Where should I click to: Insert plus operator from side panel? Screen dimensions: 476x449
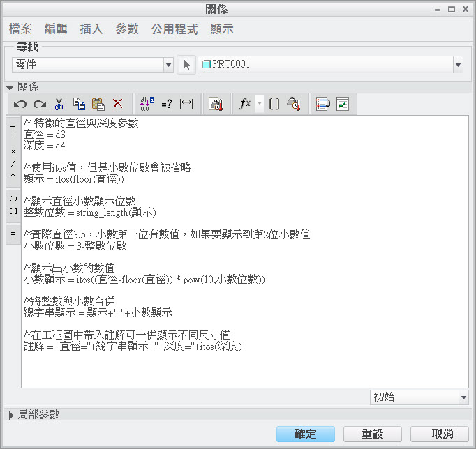(x=13, y=126)
